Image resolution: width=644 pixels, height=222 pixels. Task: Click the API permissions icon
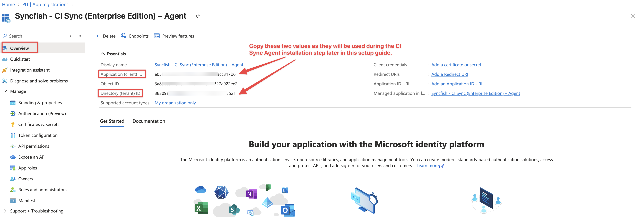[x=13, y=146]
